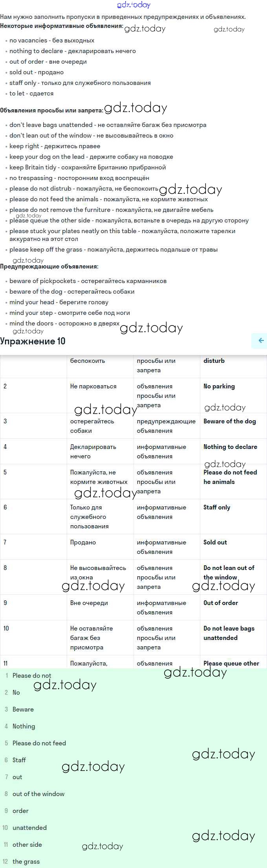Select answer 12 'the grass'
The image size is (267, 868).
(x=26, y=861)
